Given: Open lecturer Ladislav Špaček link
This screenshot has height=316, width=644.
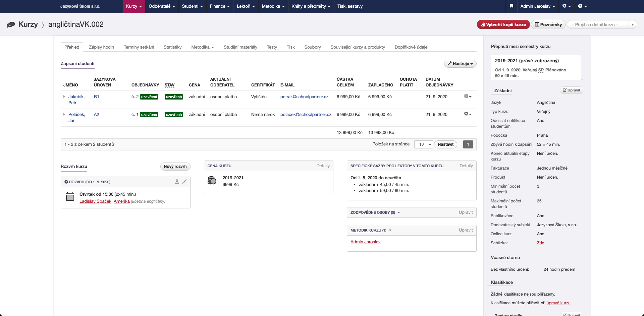Looking at the screenshot, I should click(x=95, y=201).
